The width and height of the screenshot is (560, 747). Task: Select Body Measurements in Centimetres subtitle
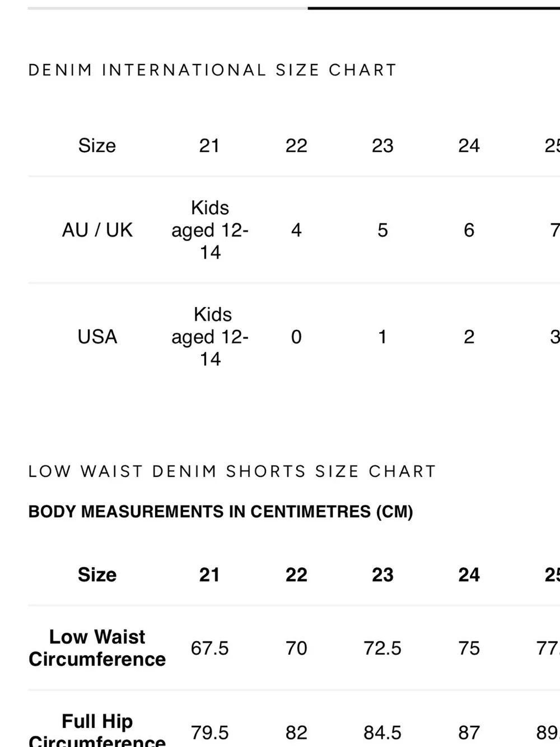point(221,512)
